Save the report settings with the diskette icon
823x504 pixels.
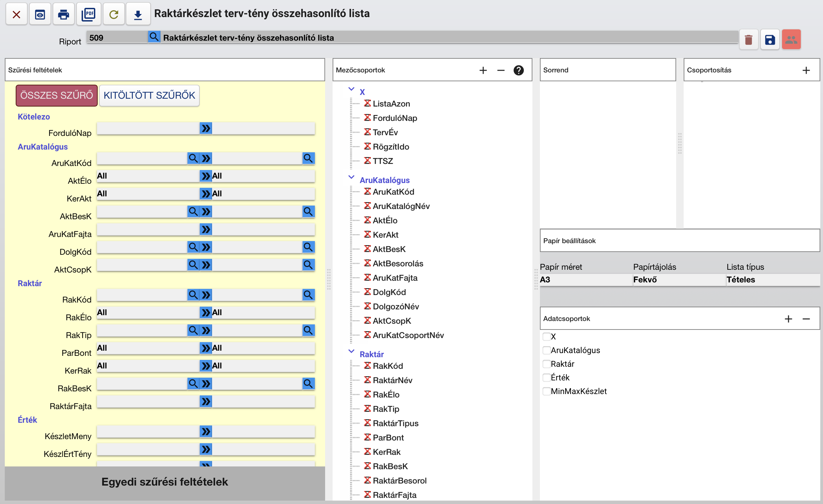(x=770, y=40)
